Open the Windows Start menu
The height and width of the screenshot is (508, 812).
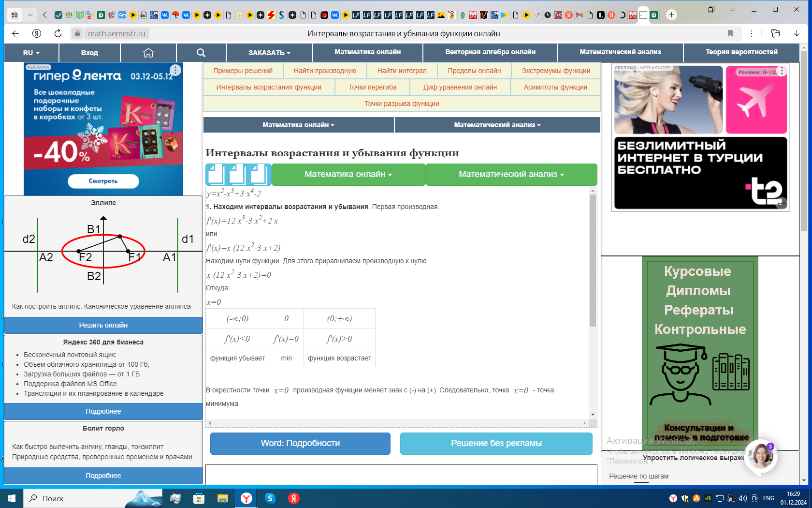12,498
